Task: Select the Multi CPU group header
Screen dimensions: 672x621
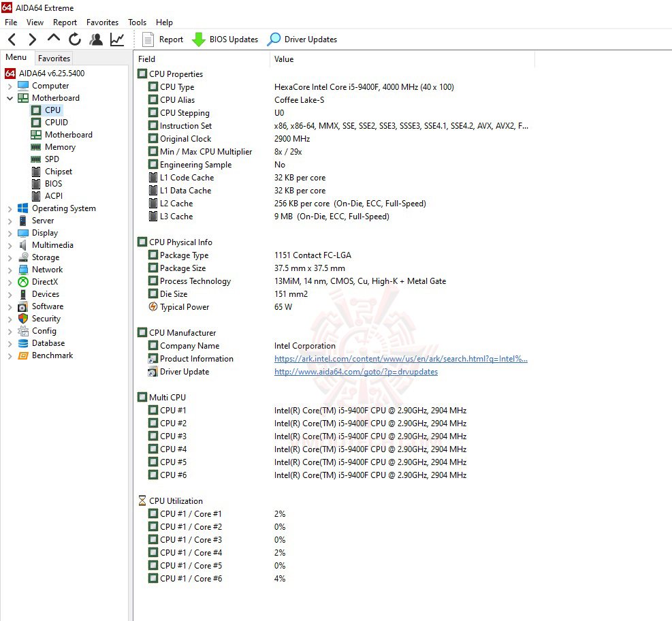Action: [161, 397]
